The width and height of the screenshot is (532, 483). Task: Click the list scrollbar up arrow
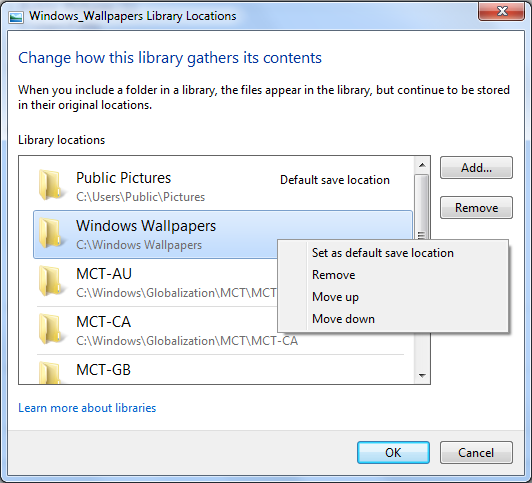422,165
